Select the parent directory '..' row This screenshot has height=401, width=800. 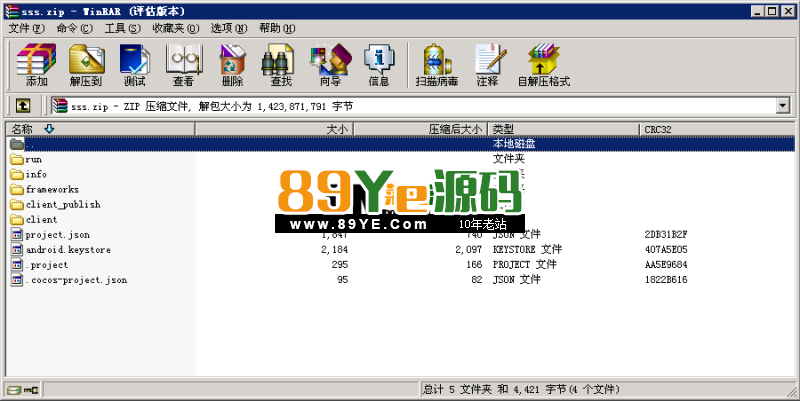coord(400,144)
